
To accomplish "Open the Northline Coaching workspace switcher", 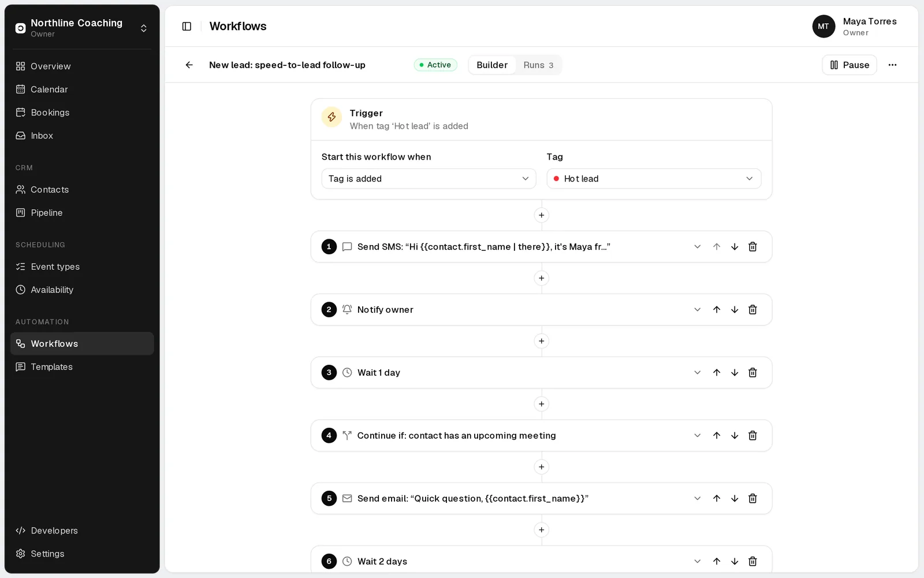I will coord(82,28).
